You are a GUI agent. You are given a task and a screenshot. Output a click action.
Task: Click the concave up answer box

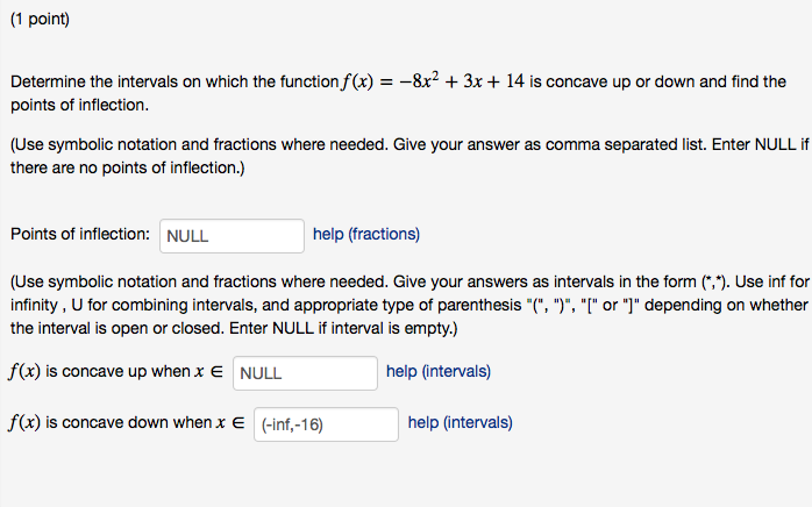pyautogui.click(x=306, y=373)
